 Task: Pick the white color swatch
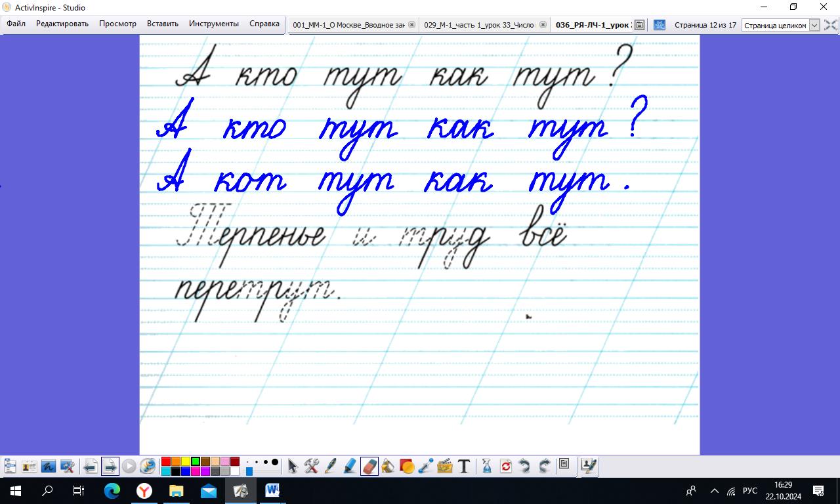pyautogui.click(x=235, y=471)
